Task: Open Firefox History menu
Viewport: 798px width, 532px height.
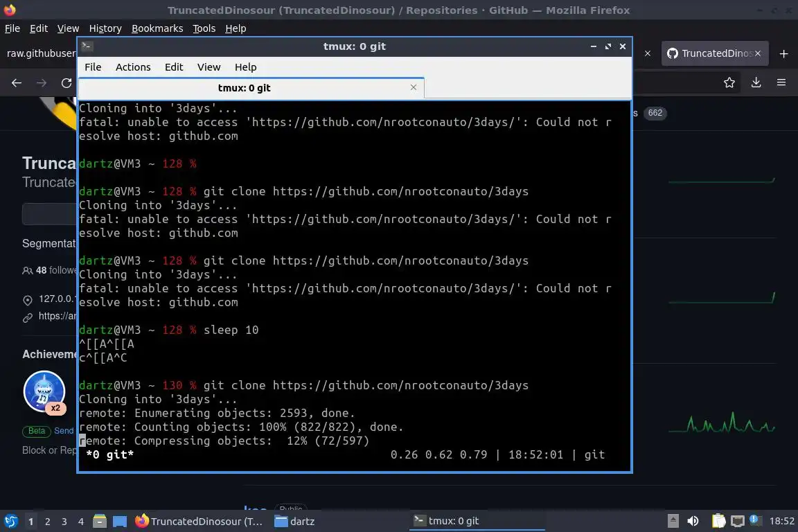Action: [x=105, y=28]
